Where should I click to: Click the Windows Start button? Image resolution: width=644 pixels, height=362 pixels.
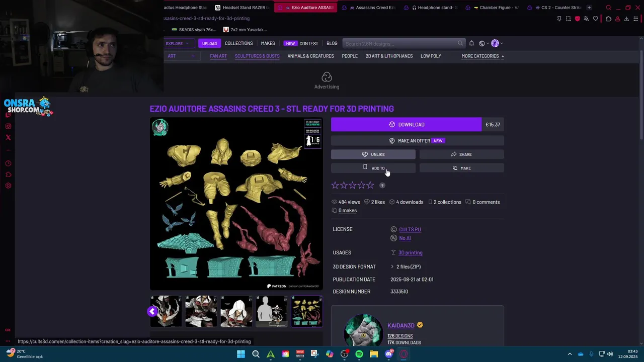(241, 354)
